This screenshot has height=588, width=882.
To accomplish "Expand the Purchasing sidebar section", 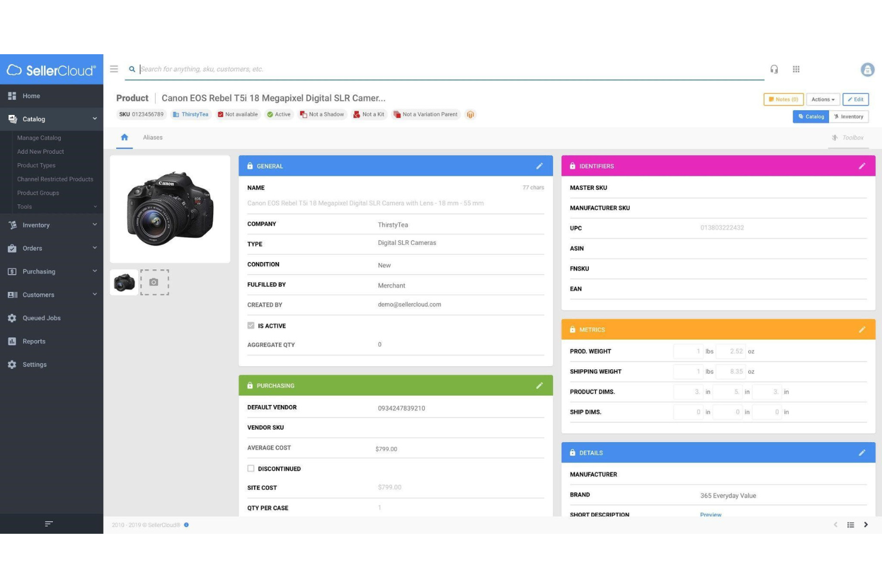I will [x=39, y=272].
